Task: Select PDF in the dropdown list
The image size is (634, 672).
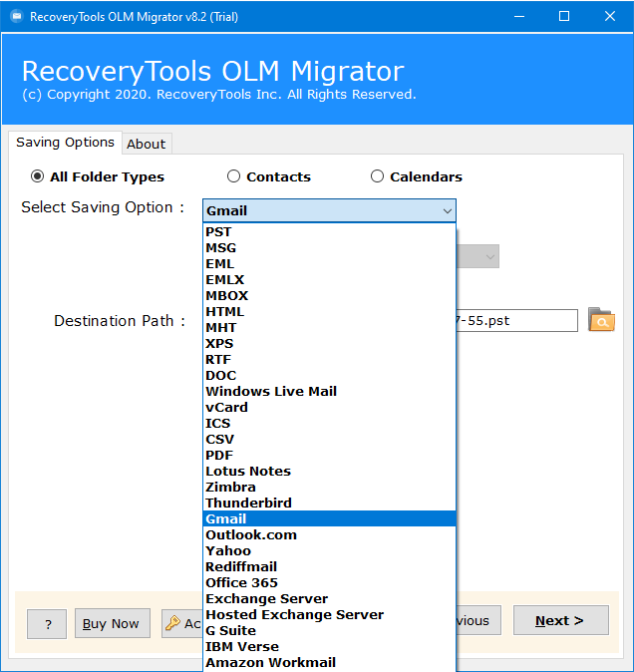Action: (x=329, y=455)
